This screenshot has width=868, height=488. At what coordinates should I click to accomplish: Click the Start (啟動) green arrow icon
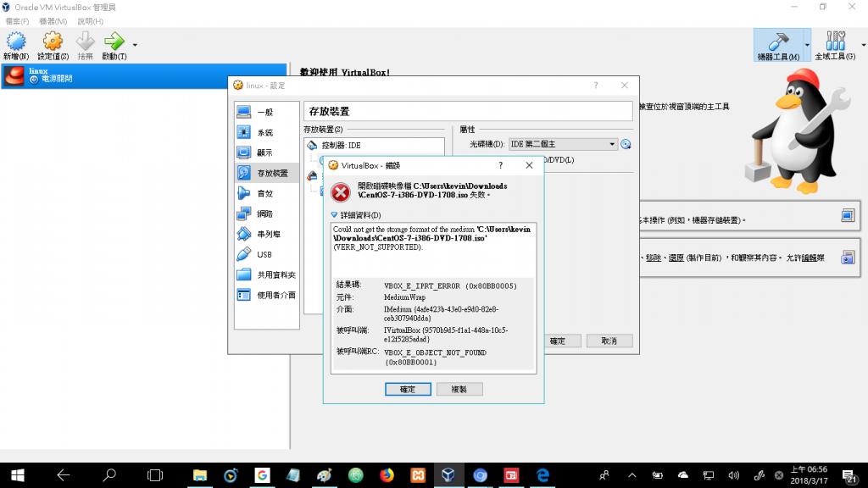114,46
